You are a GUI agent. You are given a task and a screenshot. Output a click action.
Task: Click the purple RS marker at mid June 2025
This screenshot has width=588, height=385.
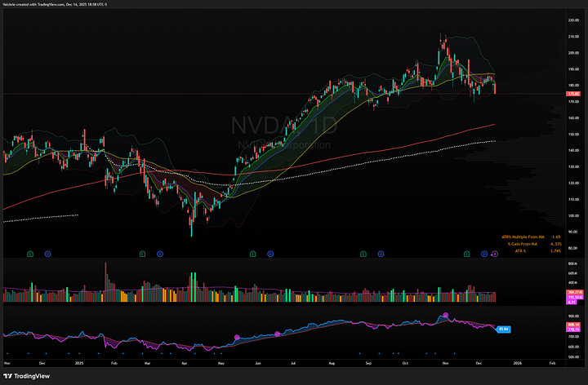[277, 334]
